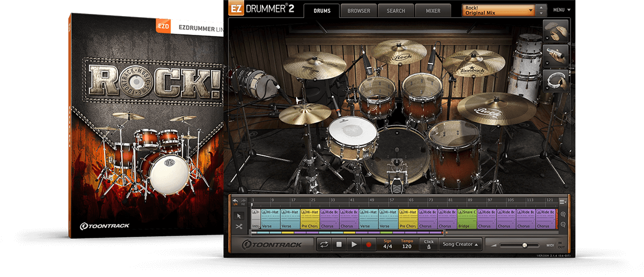Zoom in the song track
The height and width of the screenshot is (277, 644).
pyautogui.click(x=562, y=214)
